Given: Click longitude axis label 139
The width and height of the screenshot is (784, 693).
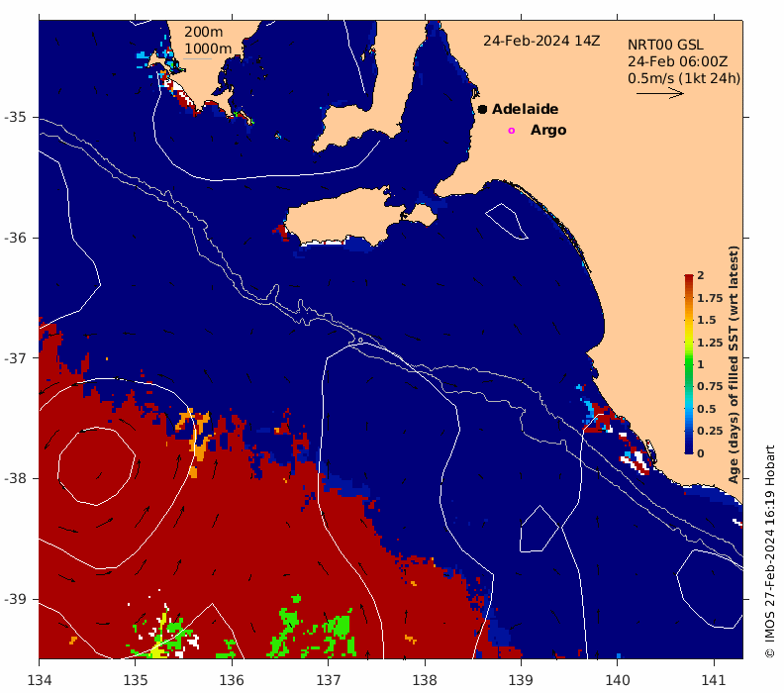Looking at the screenshot, I should click(521, 680).
